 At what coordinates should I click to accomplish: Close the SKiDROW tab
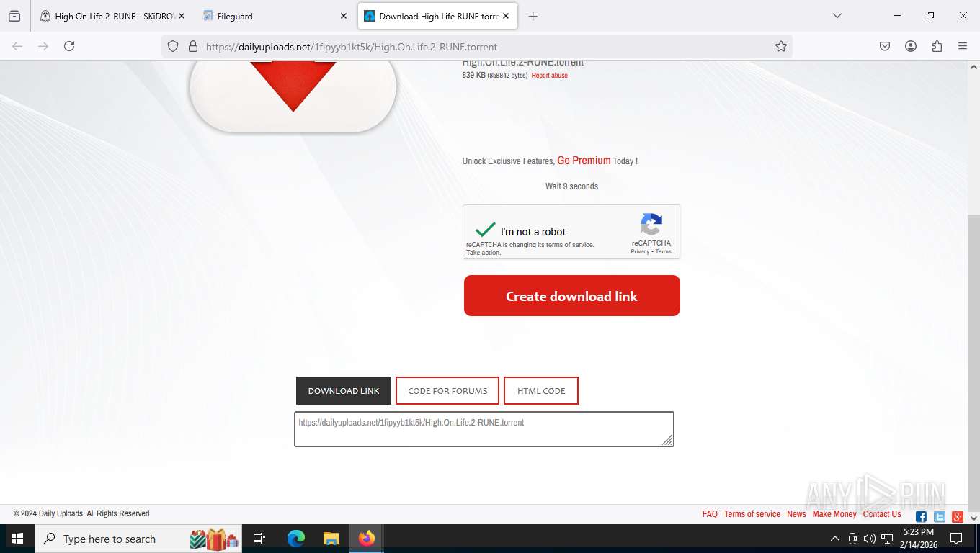coord(181,16)
